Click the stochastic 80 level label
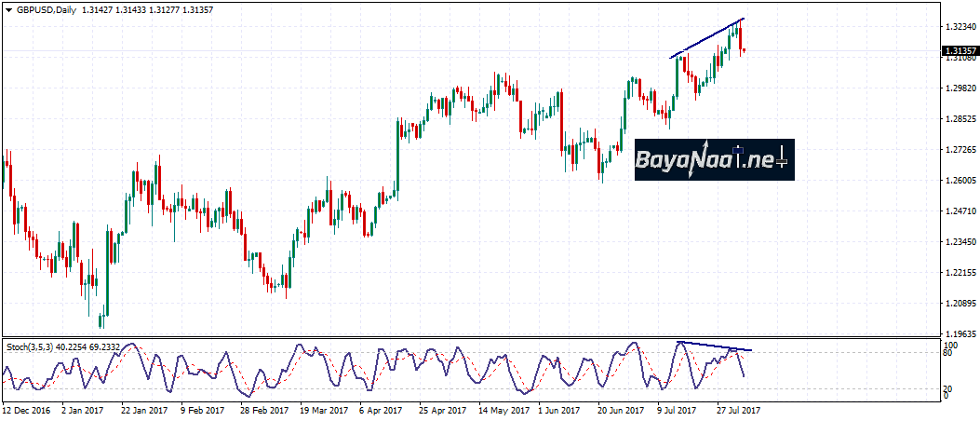Screen dimensions: 980x421 pyautogui.click(x=947, y=353)
